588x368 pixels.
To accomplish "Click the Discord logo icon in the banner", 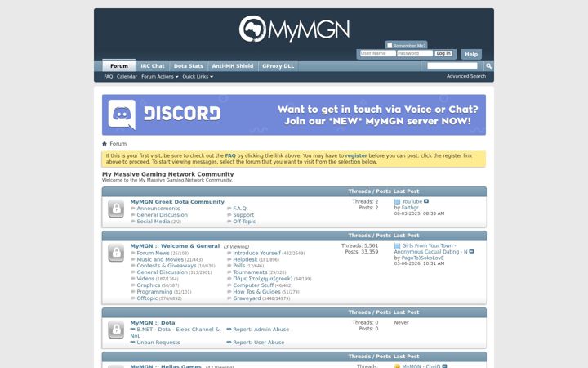I will (x=122, y=114).
